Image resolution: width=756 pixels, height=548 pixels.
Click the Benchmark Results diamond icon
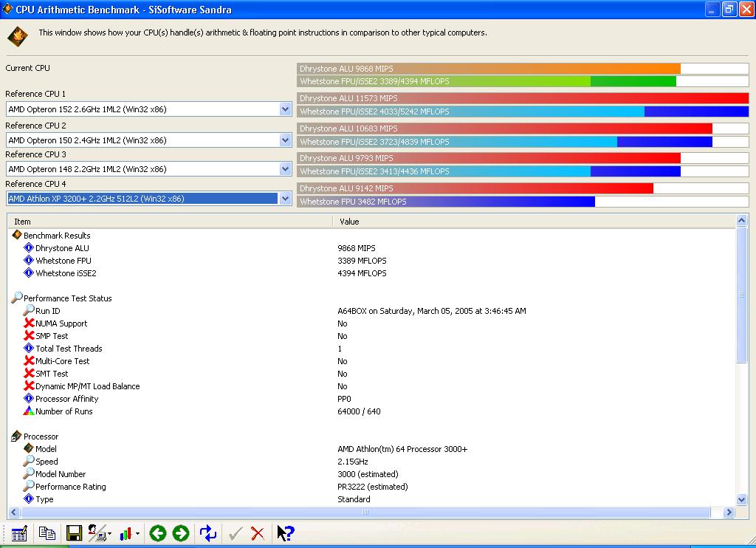tap(17, 235)
